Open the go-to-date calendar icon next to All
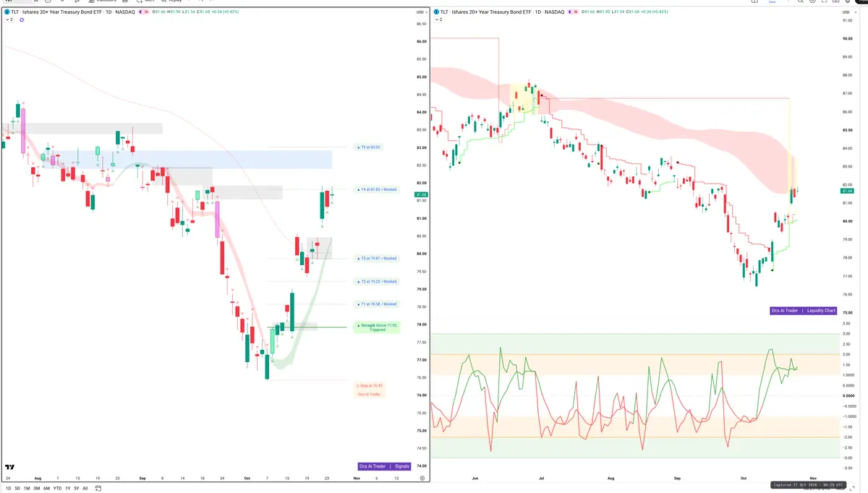 97,489
